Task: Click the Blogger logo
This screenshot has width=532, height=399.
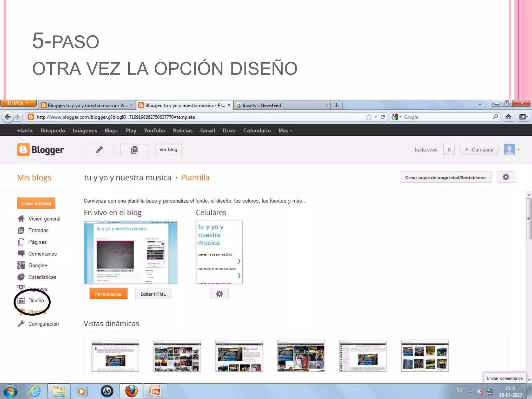Action: 41,150
